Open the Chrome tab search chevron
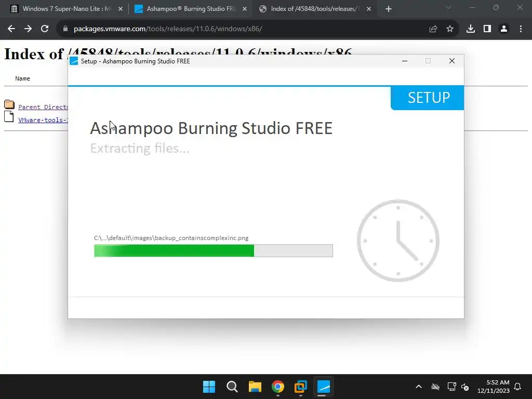Screen dimensions: 532x399 (x=448, y=7)
